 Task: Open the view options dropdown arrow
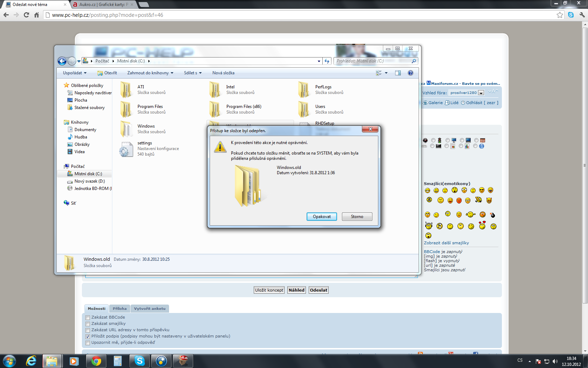[386, 73]
